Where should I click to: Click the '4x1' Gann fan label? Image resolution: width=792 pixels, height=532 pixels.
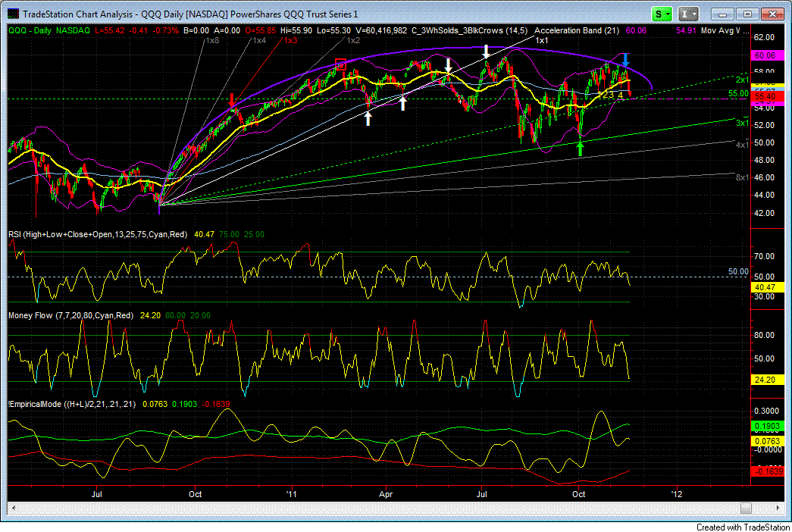point(742,145)
